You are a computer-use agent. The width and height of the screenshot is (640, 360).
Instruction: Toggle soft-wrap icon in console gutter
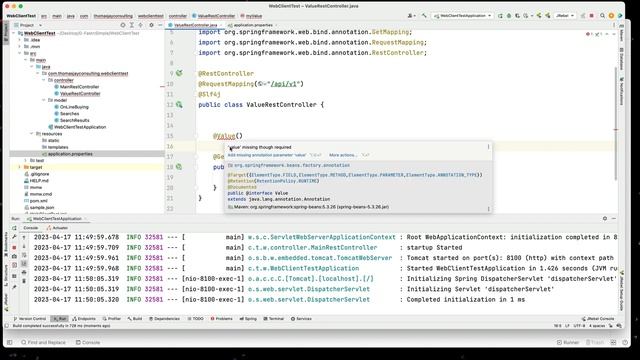point(24,255)
